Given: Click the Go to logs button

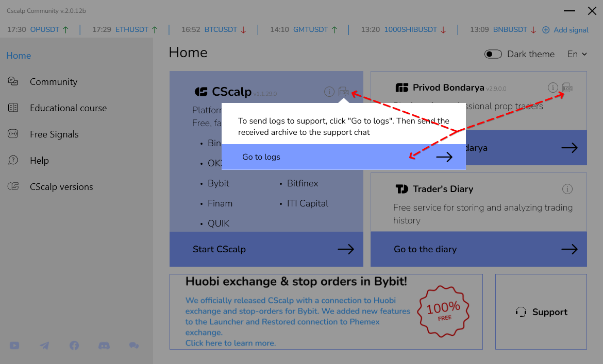Looking at the screenshot, I should click(343, 157).
